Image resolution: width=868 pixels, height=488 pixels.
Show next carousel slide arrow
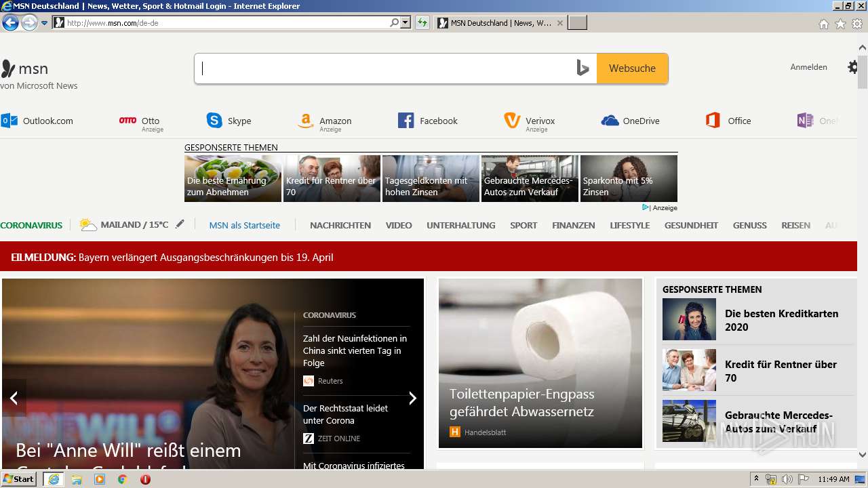coord(412,399)
